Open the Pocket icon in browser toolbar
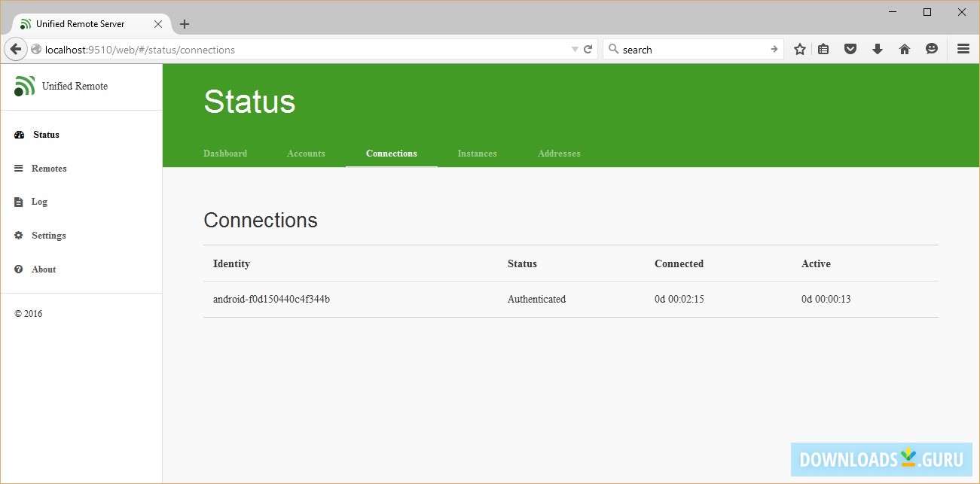Image resolution: width=980 pixels, height=484 pixels. tap(850, 49)
